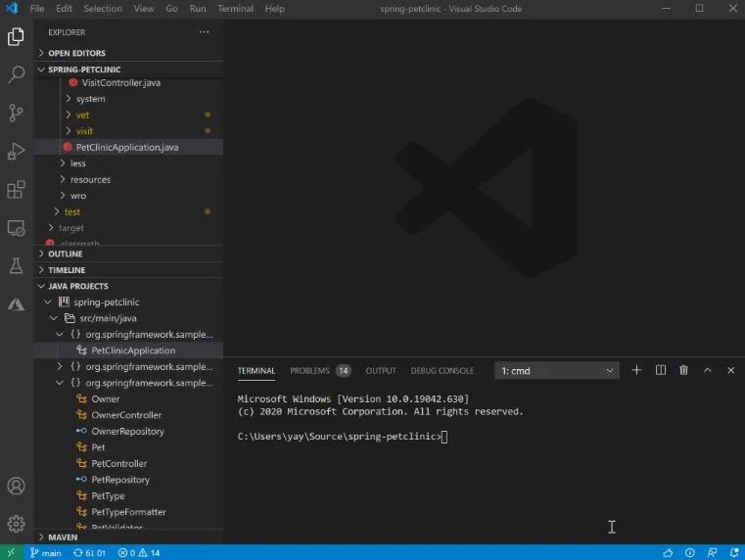Open the Manage gear icon
The image size is (745, 560).
pyautogui.click(x=17, y=524)
